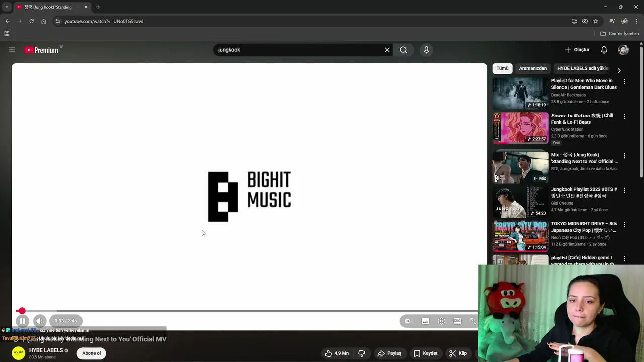Open Playlist for Men Who Move thumbnail

tap(520, 94)
